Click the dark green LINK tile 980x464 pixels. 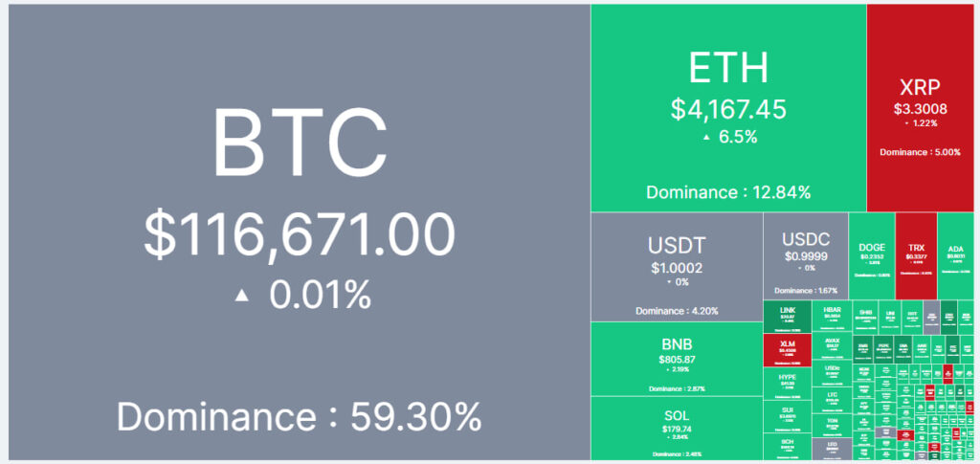click(787, 317)
